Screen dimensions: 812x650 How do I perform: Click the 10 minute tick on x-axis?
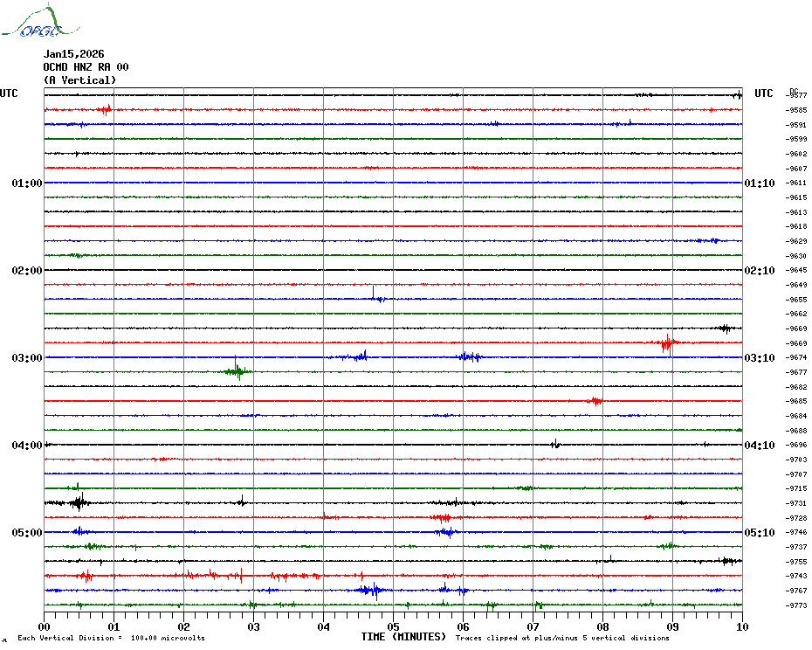click(741, 626)
